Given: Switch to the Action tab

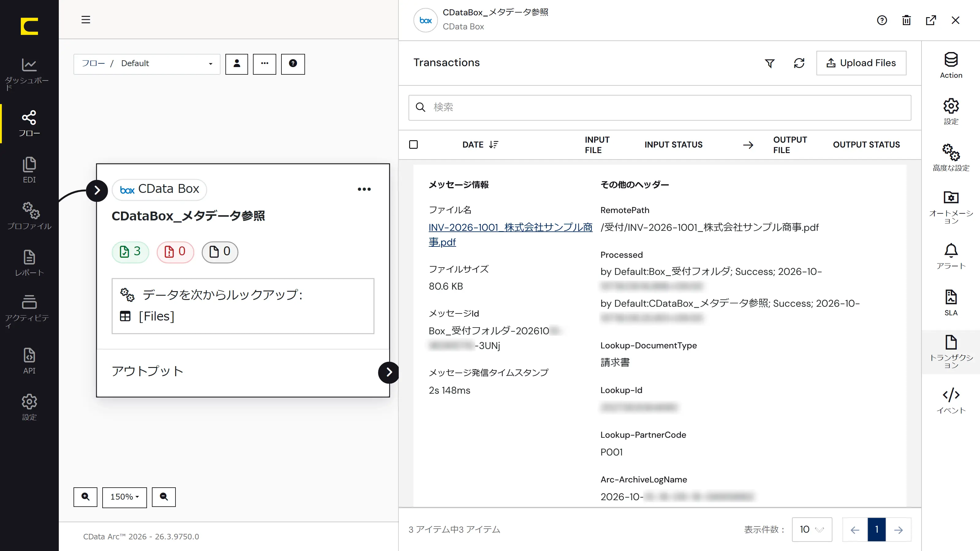Looking at the screenshot, I should click(951, 65).
